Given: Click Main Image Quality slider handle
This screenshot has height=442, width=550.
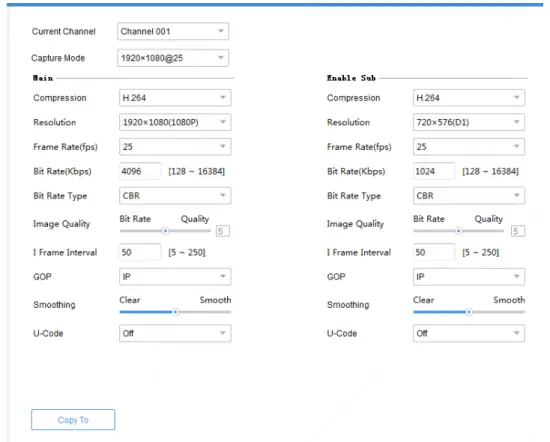Looking at the screenshot, I should coord(165,231).
